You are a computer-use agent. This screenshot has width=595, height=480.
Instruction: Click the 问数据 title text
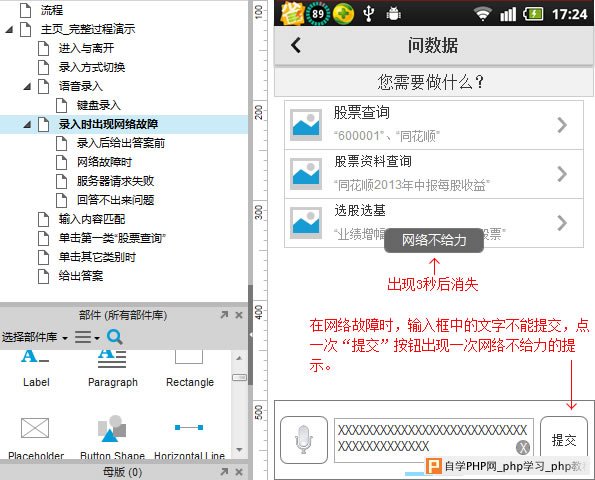tap(433, 45)
